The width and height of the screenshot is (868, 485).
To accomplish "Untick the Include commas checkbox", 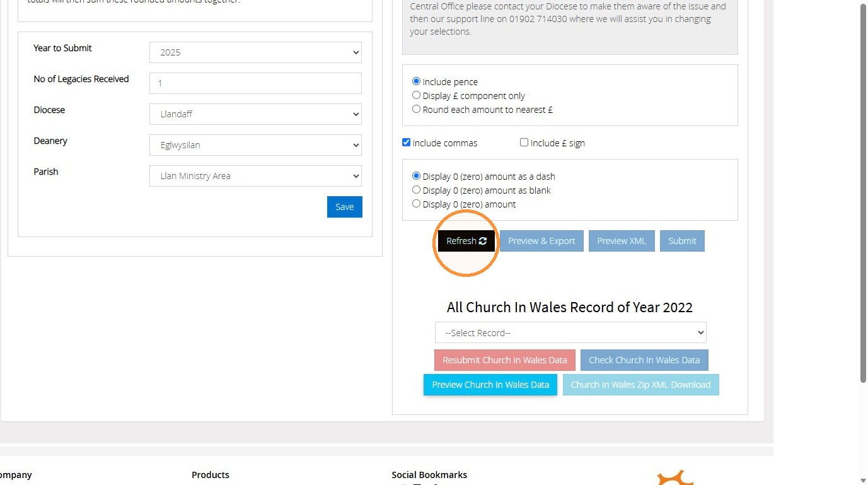I will pos(407,143).
